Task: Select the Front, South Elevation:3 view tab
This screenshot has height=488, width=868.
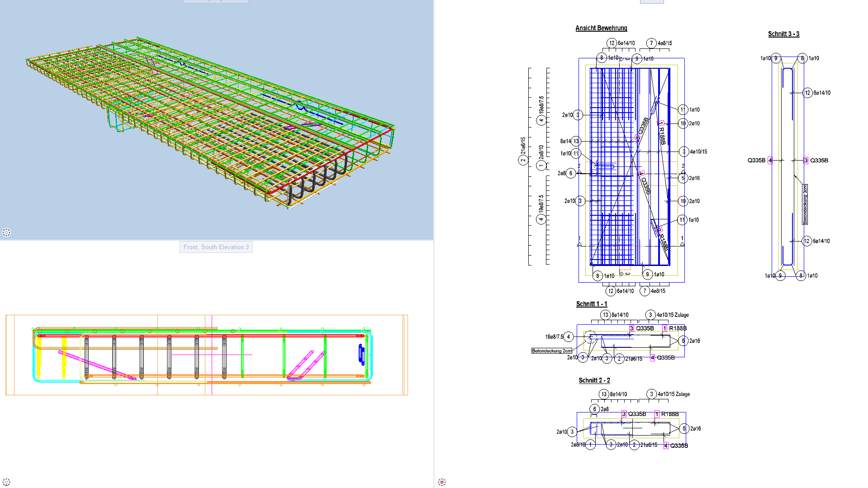Action: [x=216, y=247]
